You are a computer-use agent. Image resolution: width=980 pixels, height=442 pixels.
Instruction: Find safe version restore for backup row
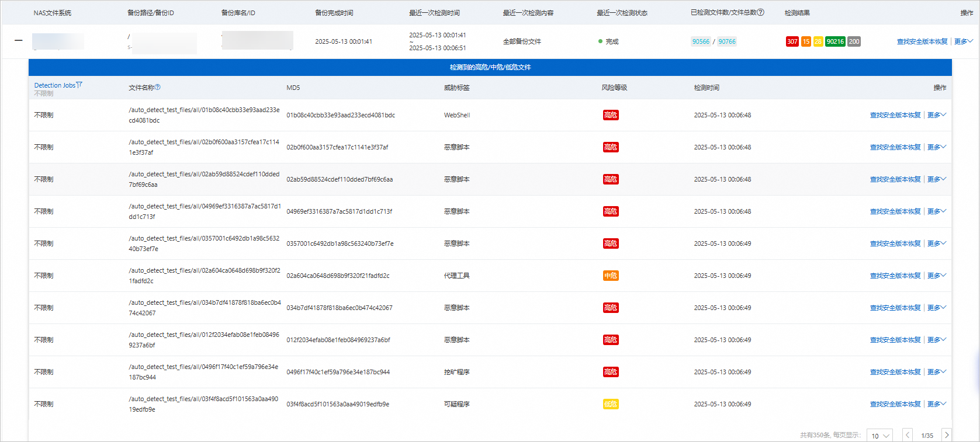coord(922,41)
